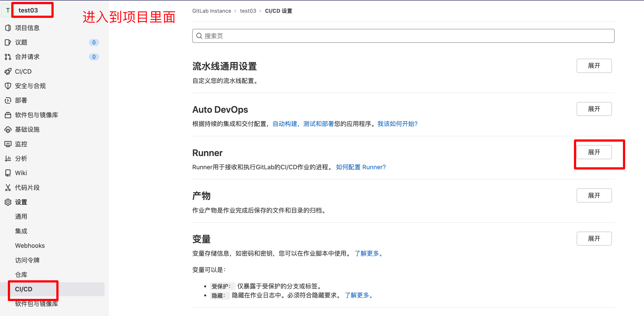Screen dimensions: 644x316
Task: Expand the variables (变量) section
Action: 594,238
